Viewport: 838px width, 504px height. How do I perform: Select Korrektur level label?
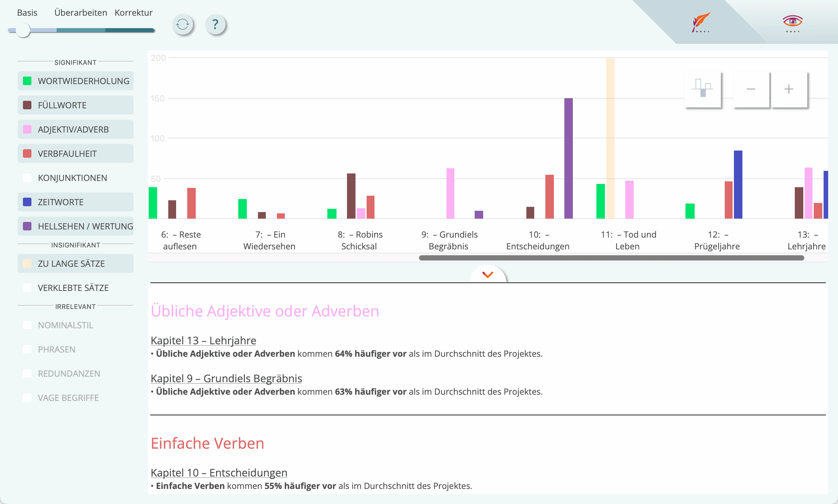coord(134,12)
